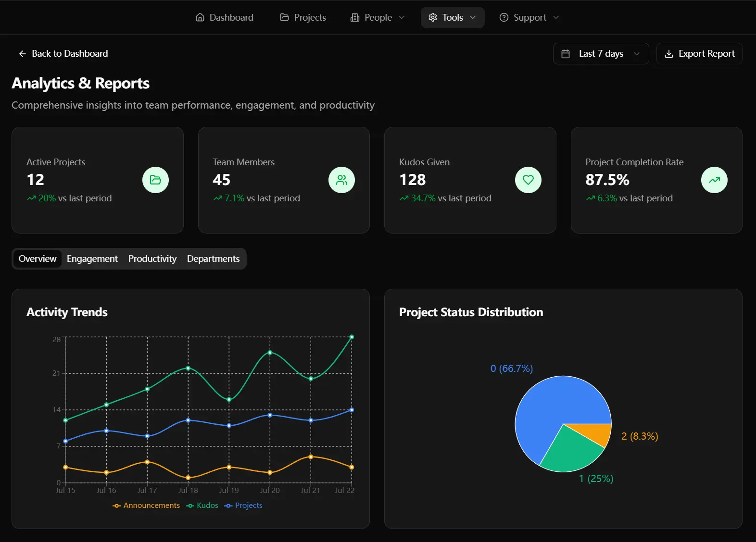Open the Projects navigation link
The height and width of the screenshot is (542, 756).
click(303, 17)
